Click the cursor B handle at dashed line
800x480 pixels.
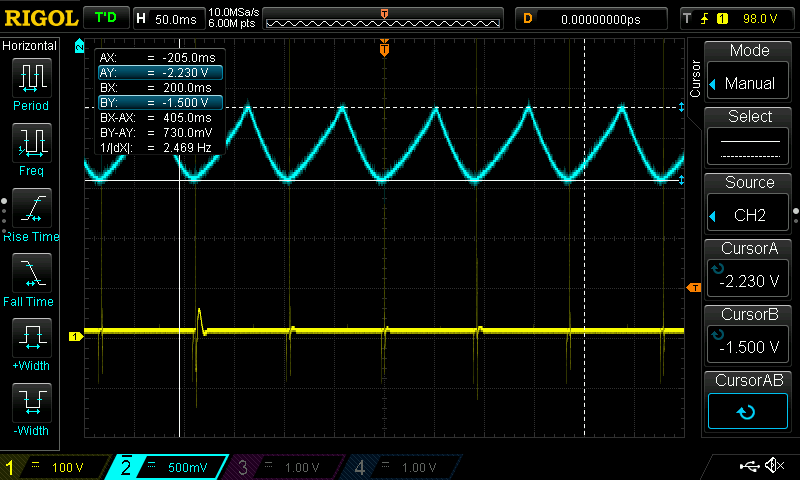click(x=682, y=107)
